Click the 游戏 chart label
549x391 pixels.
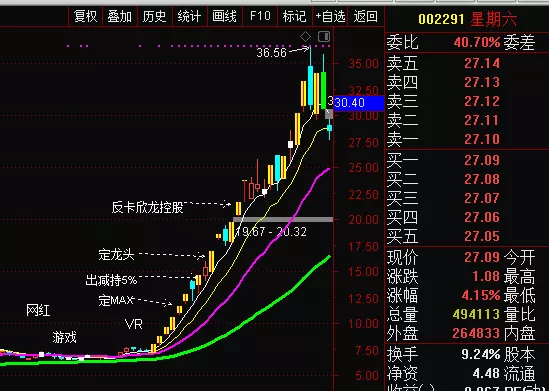point(64,337)
